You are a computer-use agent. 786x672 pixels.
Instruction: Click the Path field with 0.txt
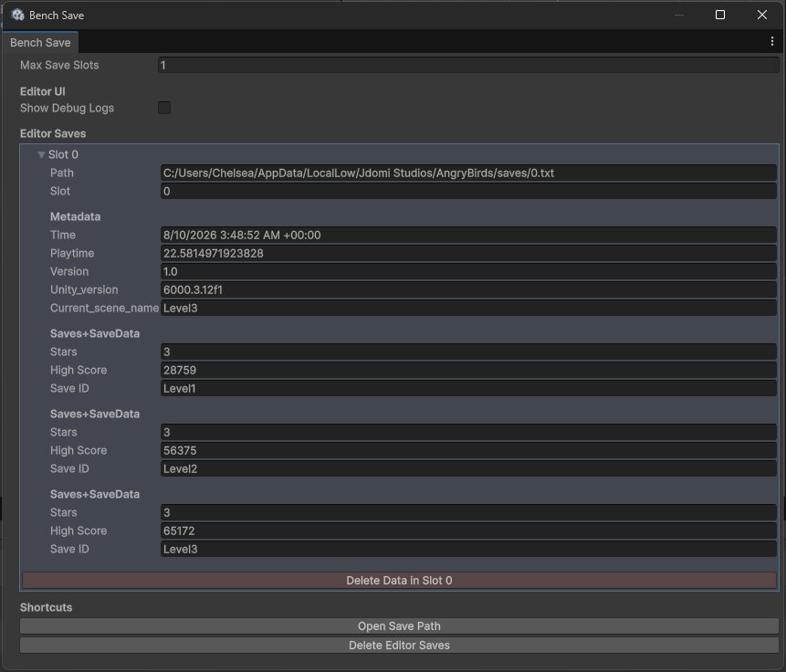pos(468,173)
